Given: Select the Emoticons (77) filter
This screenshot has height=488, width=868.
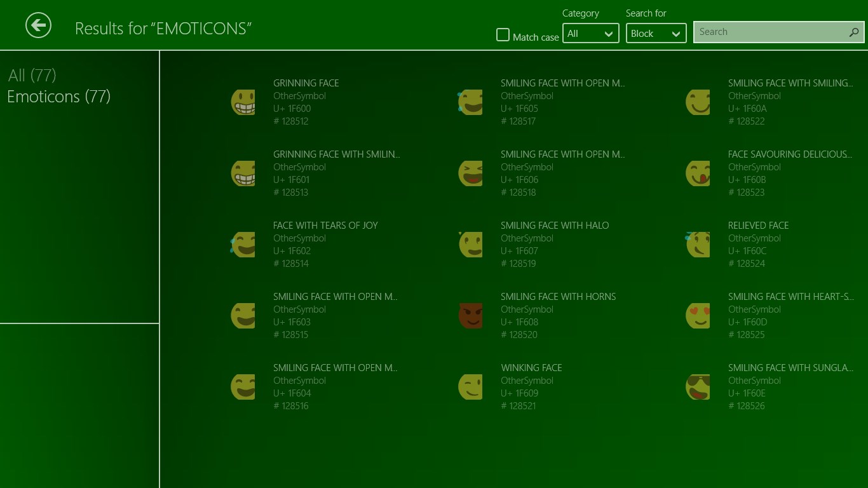Looking at the screenshot, I should pos(58,97).
